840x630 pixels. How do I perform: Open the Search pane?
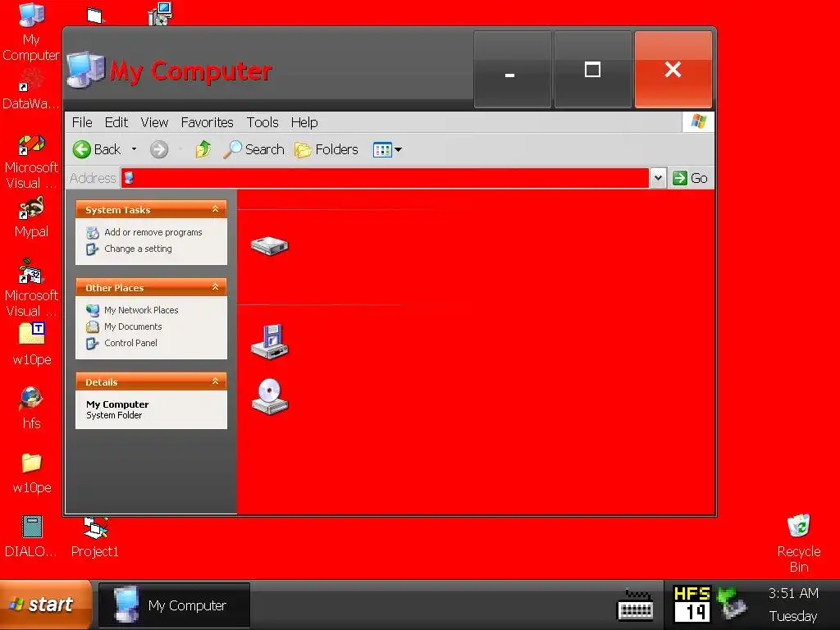pos(253,149)
